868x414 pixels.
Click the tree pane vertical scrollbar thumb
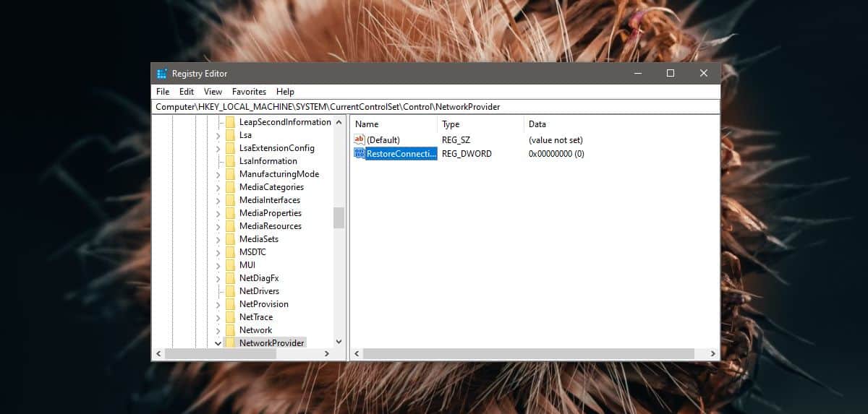coord(339,217)
